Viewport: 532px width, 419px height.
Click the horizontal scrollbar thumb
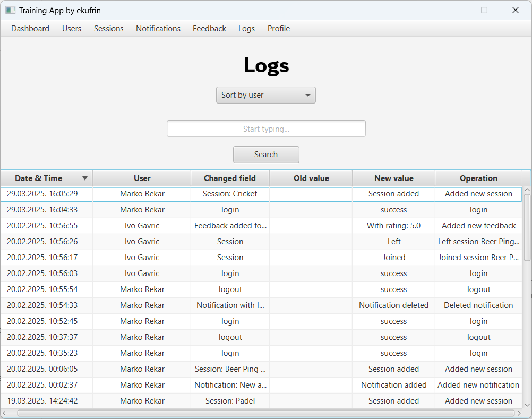266,413
